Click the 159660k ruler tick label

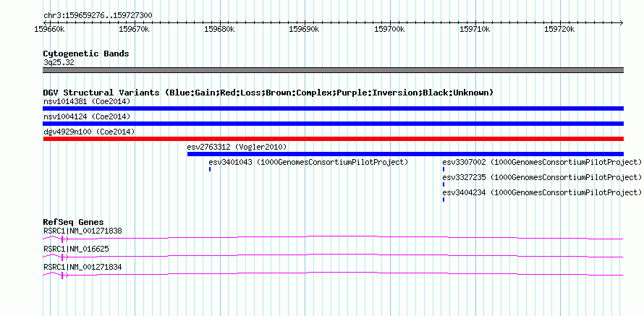(x=49, y=29)
